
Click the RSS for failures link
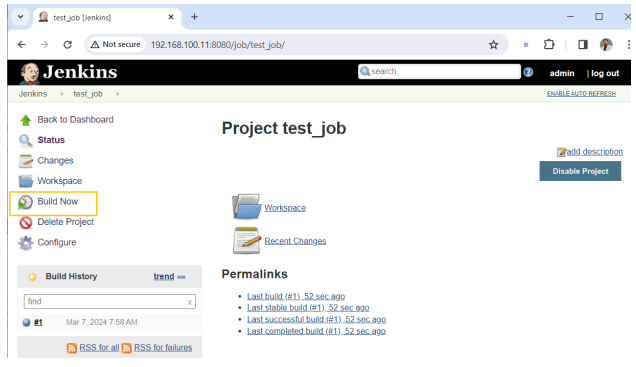163,348
